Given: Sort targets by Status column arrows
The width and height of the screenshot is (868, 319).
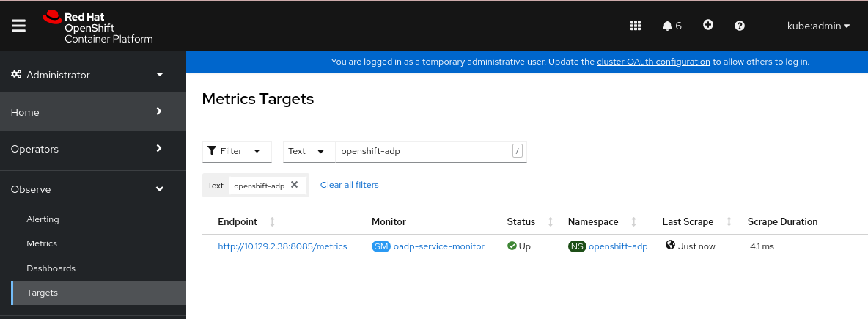Looking at the screenshot, I should [x=550, y=221].
